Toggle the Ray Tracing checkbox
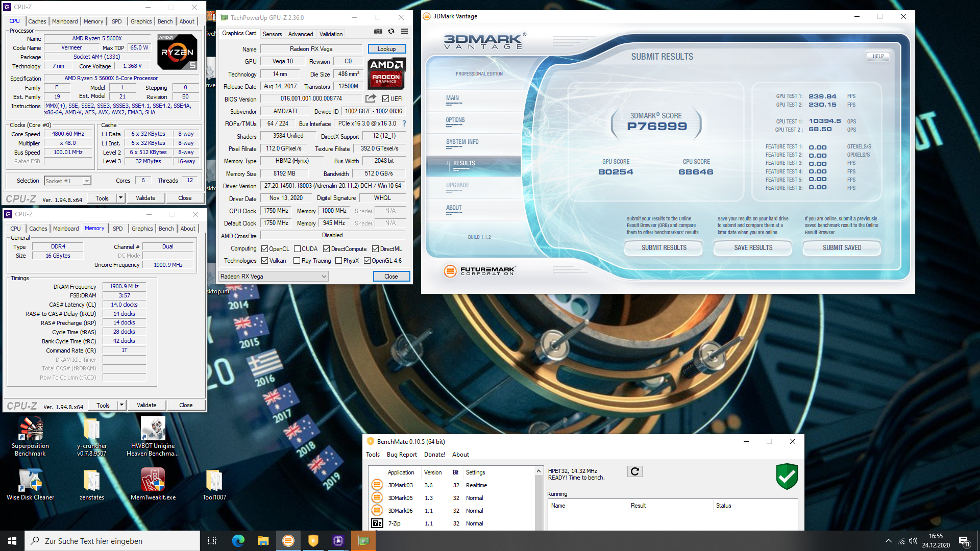The image size is (980, 551). click(x=297, y=261)
